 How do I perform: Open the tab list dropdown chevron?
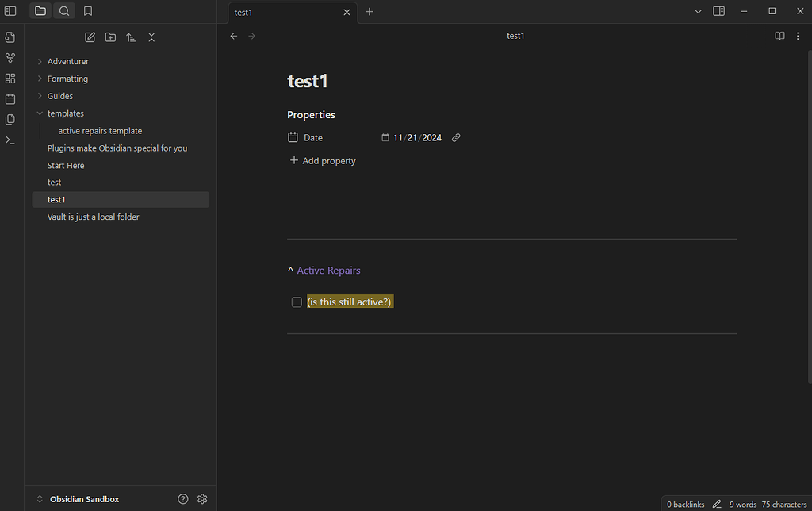pyautogui.click(x=697, y=11)
